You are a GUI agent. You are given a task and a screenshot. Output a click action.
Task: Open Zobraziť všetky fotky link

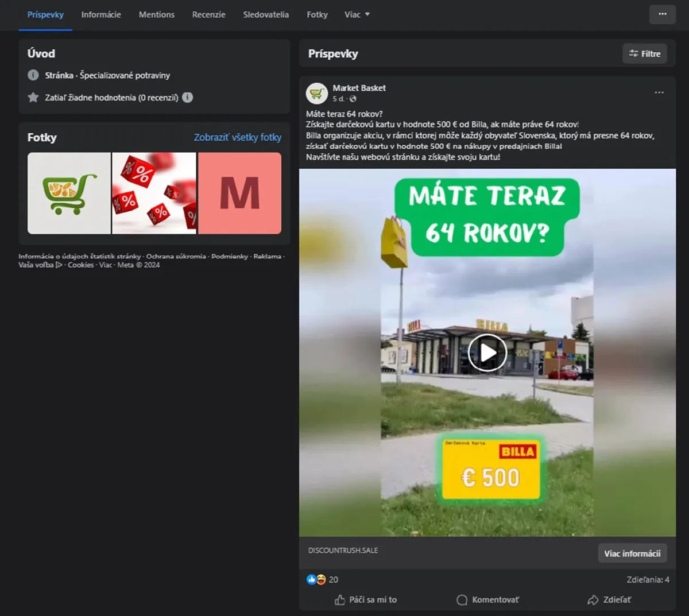(237, 137)
